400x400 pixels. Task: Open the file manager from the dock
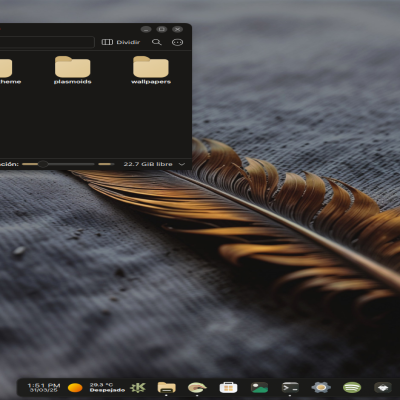click(x=166, y=387)
